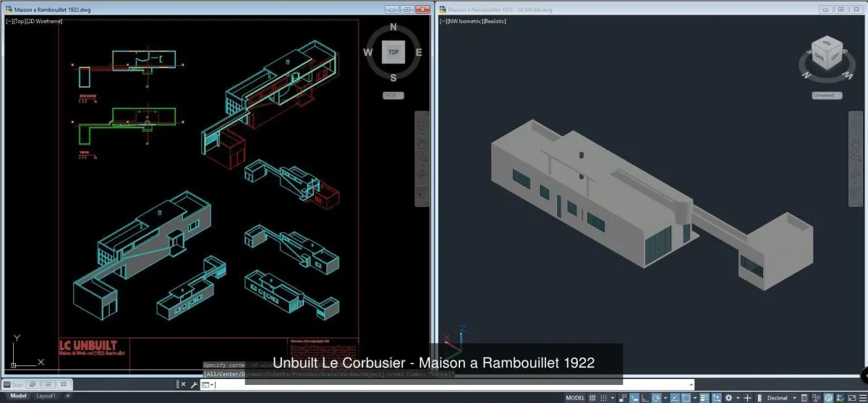
Task: Open the command line Customize wrench
Action: [194, 385]
